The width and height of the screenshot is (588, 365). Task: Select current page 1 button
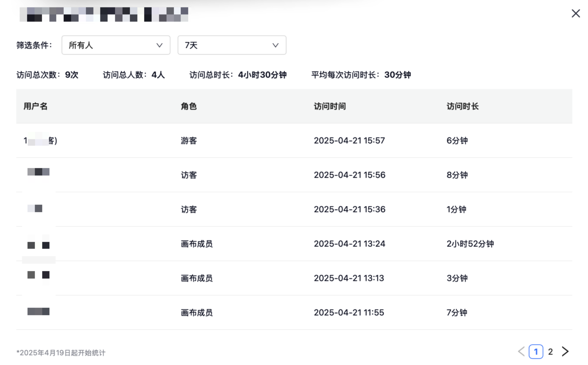tap(536, 352)
